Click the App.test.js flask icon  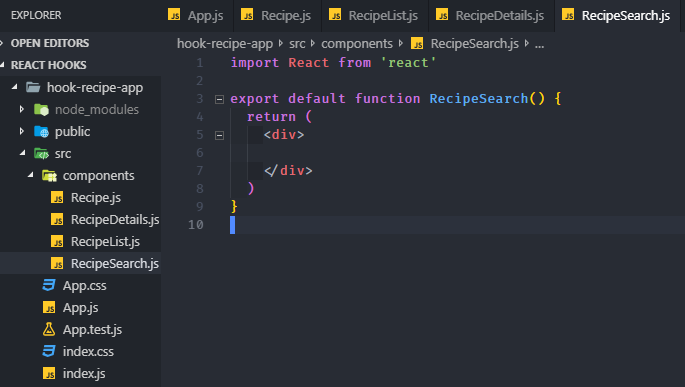coord(49,329)
